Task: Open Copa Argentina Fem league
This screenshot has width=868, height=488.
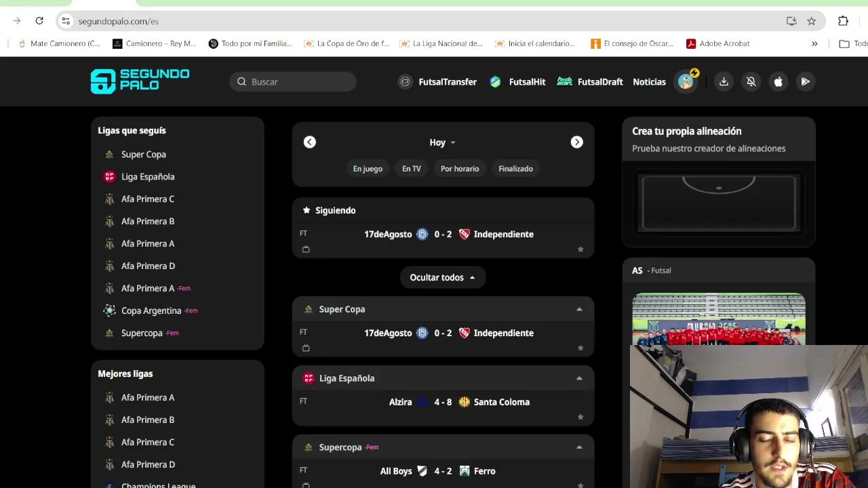Action: 159,311
